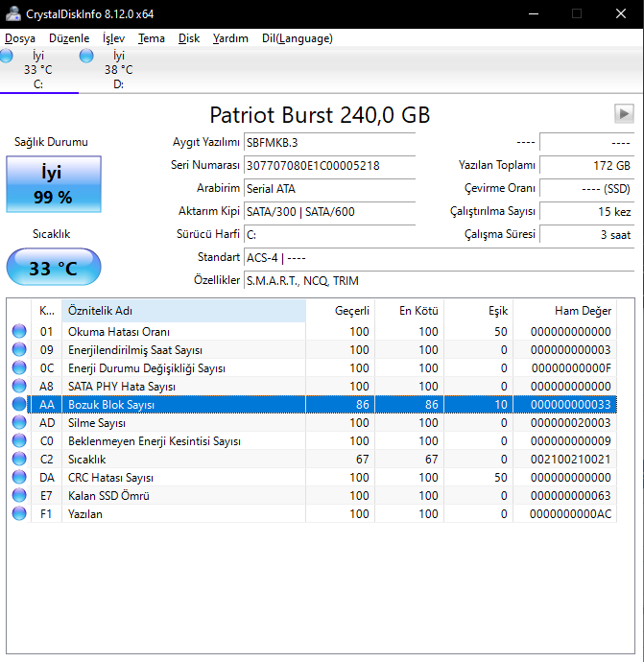Select the Okuma Hatası Oranı row
The width and height of the screenshot is (644, 662).
(313, 331)
